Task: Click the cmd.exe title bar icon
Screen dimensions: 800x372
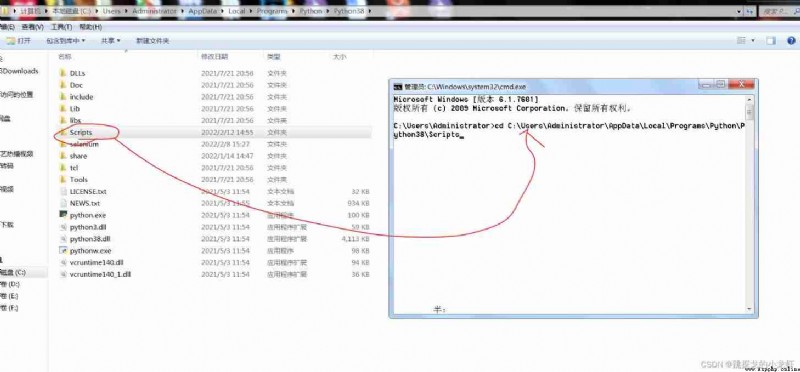Action: [398, 87]
